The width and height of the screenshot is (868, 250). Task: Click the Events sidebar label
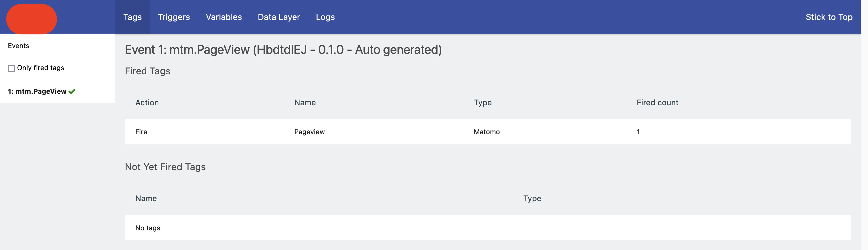pyautogui.click(x=19, y=45)
